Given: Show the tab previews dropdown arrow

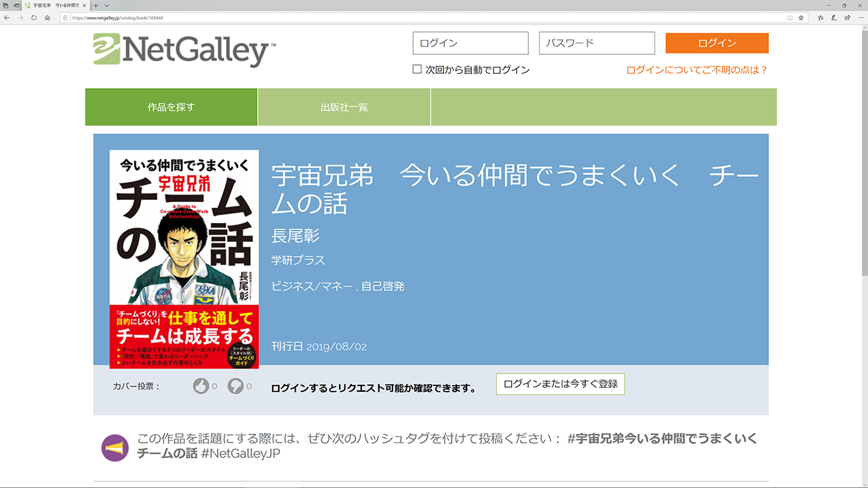Looking at the screenshot, I should [106, 5].
